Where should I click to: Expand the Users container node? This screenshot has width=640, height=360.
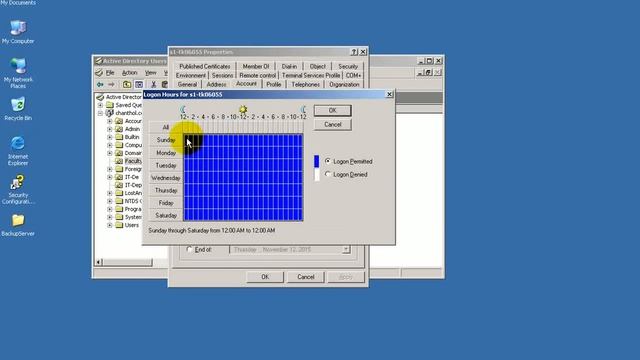tap(109, 225)
